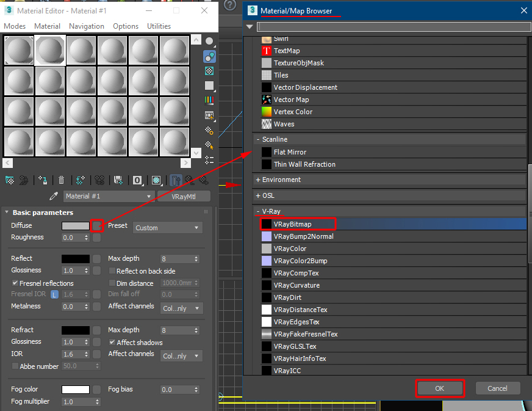Select the VRayColor map entry

[393, 249]
